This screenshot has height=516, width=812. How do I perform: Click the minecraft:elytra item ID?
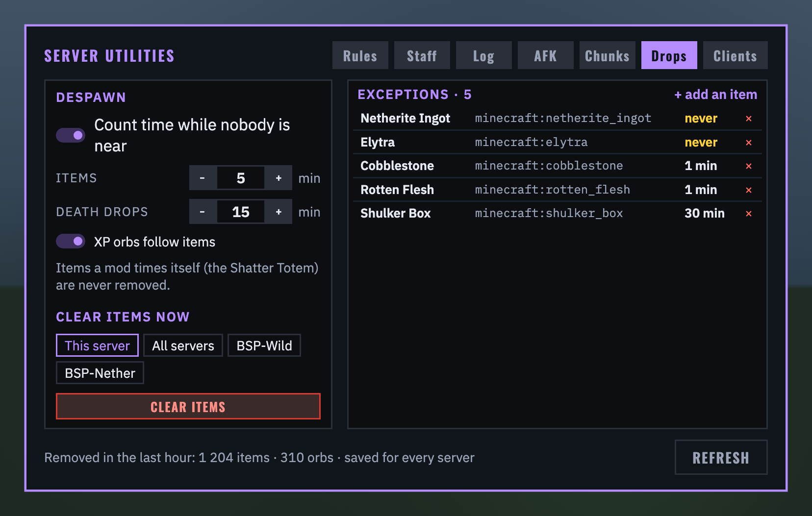532,143
